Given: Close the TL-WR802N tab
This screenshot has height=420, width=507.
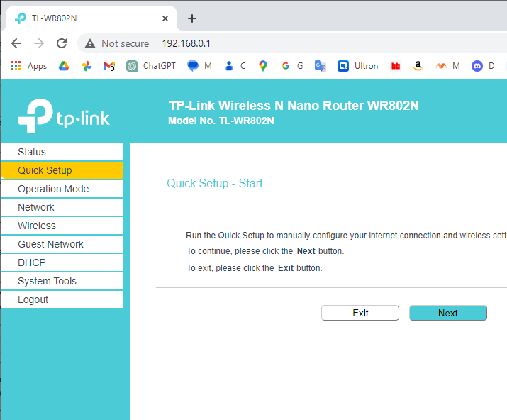Looking at the screenshot, I should (165, 18).
